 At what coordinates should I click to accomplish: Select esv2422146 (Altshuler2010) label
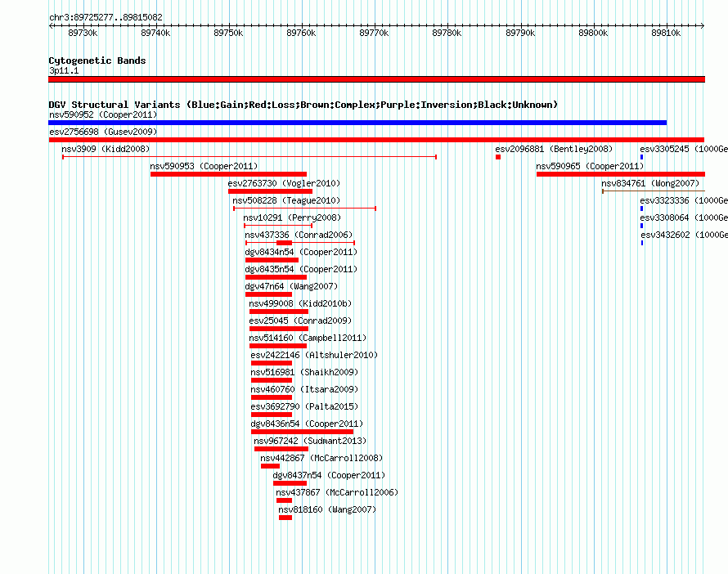click(x=314, y=355)
